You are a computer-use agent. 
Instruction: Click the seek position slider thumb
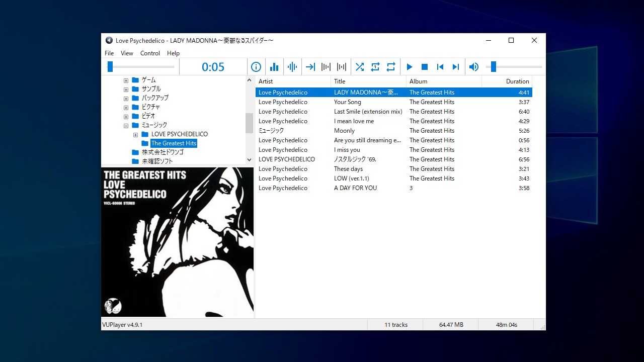[110, 66]
